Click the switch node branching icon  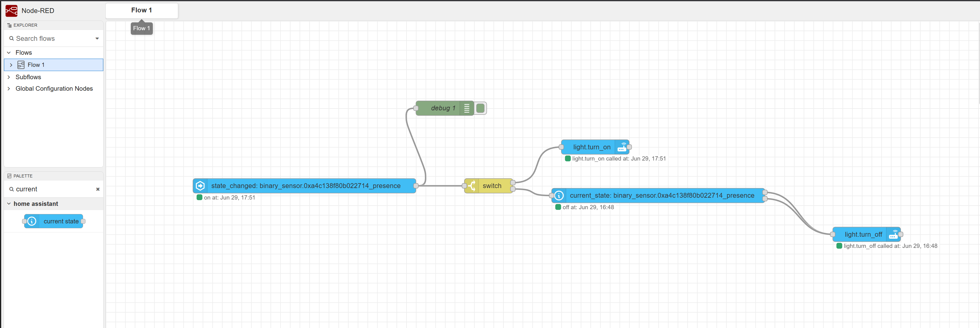pos(472,186)
